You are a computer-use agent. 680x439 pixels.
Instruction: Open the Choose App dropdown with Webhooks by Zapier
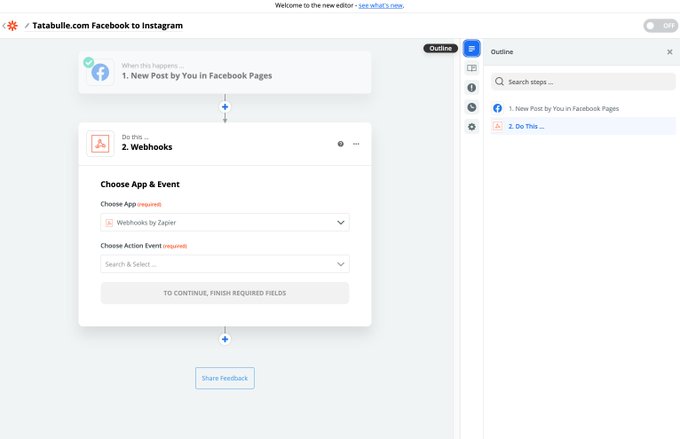(225, 223)
